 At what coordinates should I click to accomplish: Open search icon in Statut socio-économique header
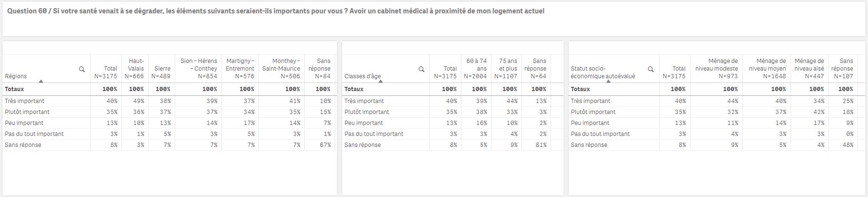pyautogui.click(x=651, y=70)
